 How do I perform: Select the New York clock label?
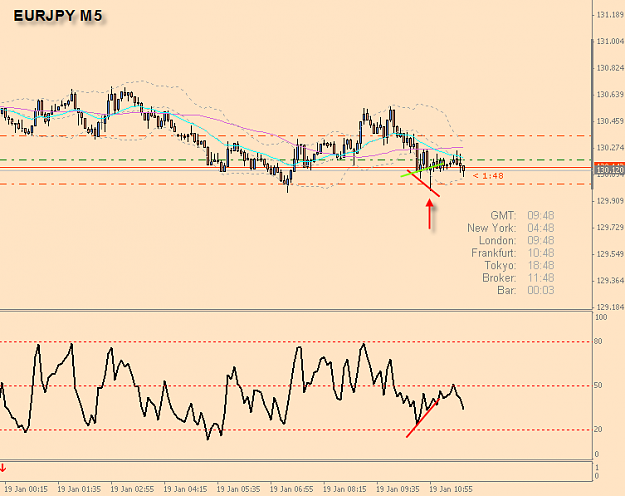coord(491,228)
